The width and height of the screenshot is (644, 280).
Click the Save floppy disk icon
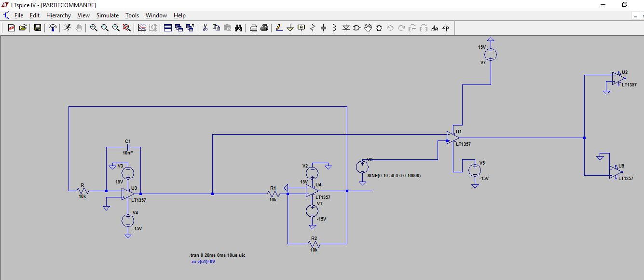pos(38,28)
